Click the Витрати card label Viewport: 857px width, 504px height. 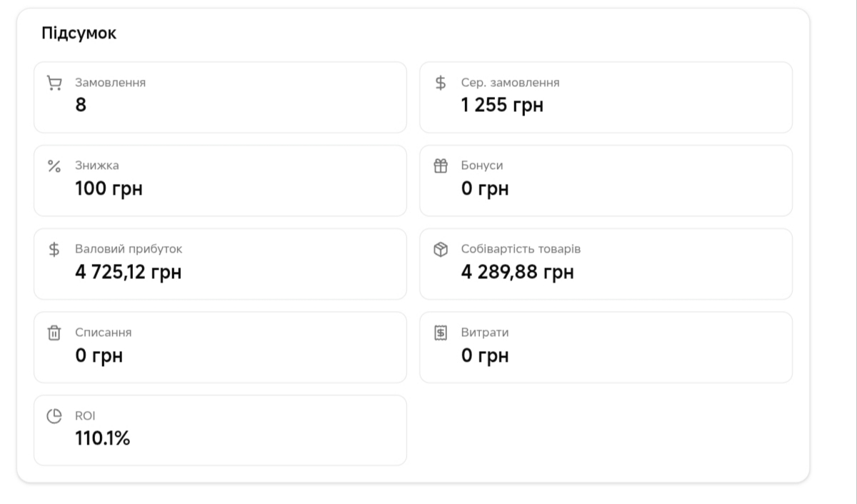point(485,332)
